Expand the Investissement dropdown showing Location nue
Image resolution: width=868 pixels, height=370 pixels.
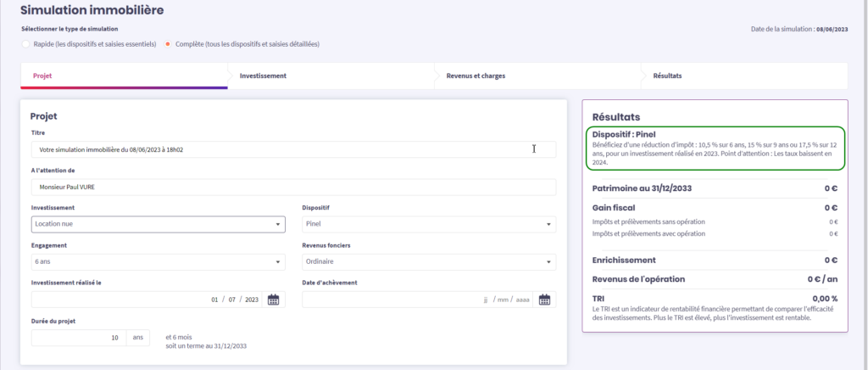(158, 224)
